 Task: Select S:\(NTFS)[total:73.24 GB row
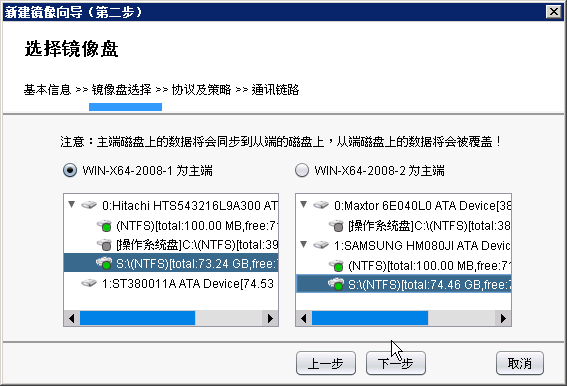coord(171,263)
